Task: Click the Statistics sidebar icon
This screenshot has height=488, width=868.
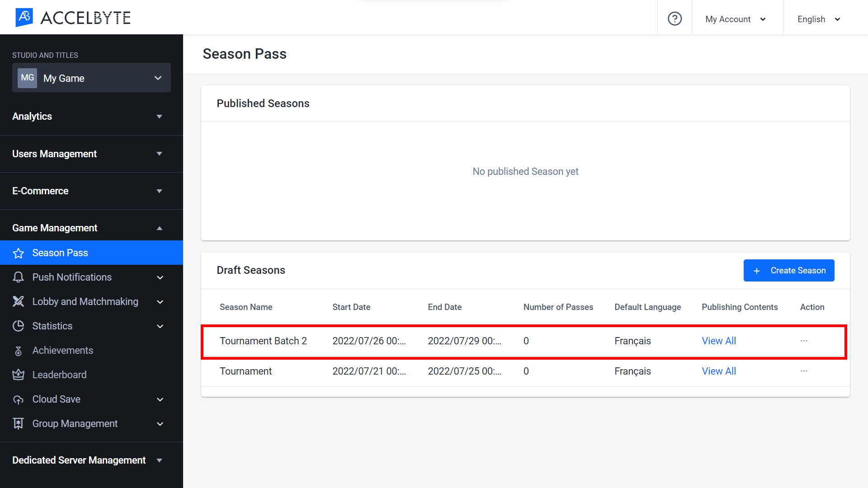Action: pyautogui.click(x=18, y=326)
